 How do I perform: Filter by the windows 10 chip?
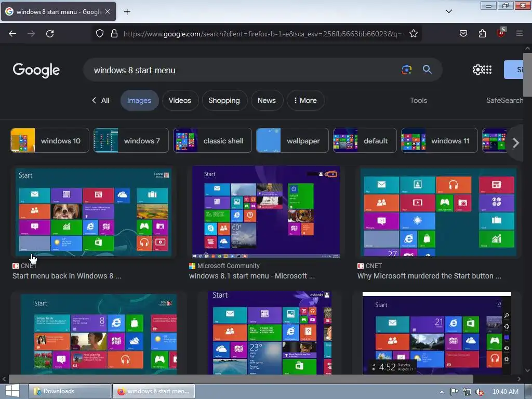50,140
